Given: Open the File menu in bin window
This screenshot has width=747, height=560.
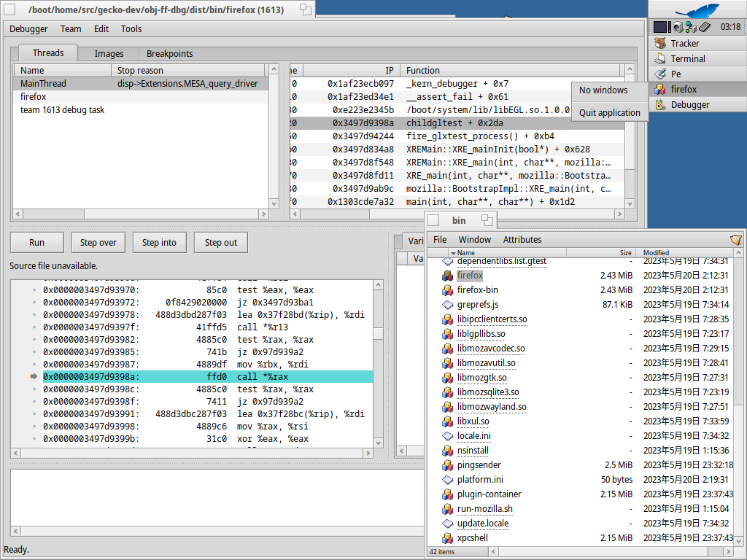Looking at the screenshot, I should 440,239.
